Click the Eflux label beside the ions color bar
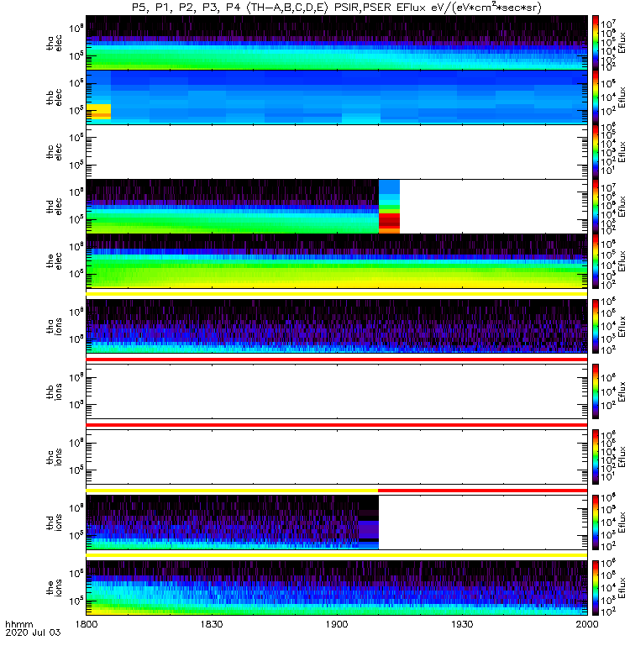 coord(622,587)
